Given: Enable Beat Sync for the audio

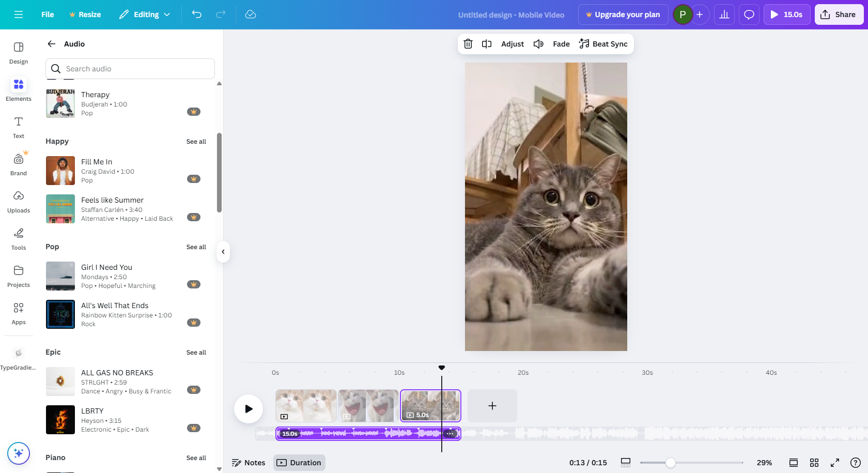Looking at the screenshot, I should click(603, 44).
